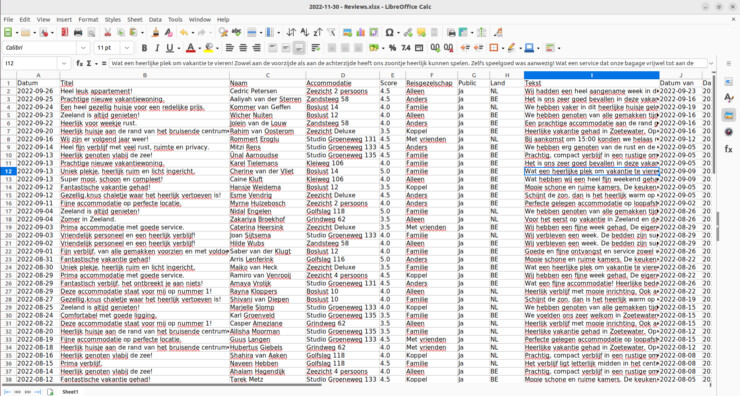This screenshot has width=740, height=396.
Task: Select row 12 header
Action: click(8, 171)
